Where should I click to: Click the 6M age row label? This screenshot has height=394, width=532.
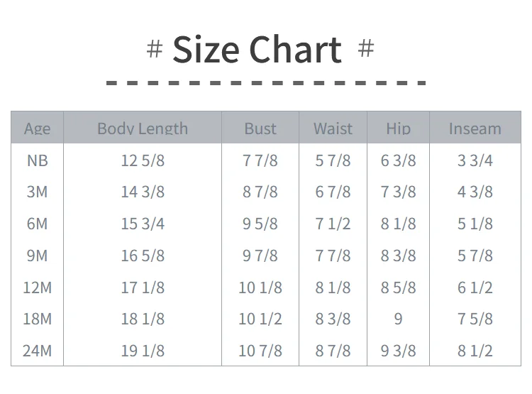tap(37, 224)
